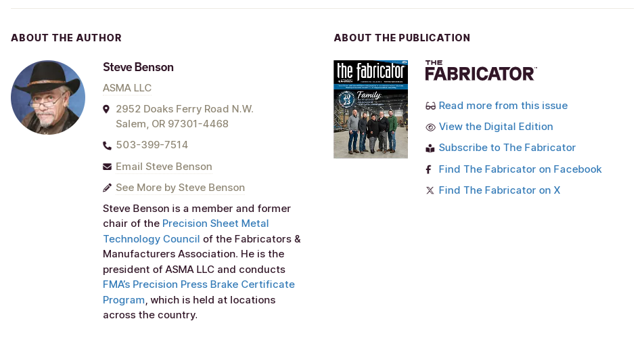Click Email Steve Benson link

click(164, 167)
